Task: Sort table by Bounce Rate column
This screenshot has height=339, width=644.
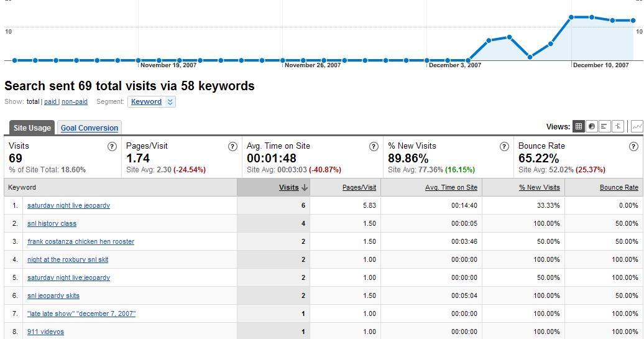Action: pos(619,187)
